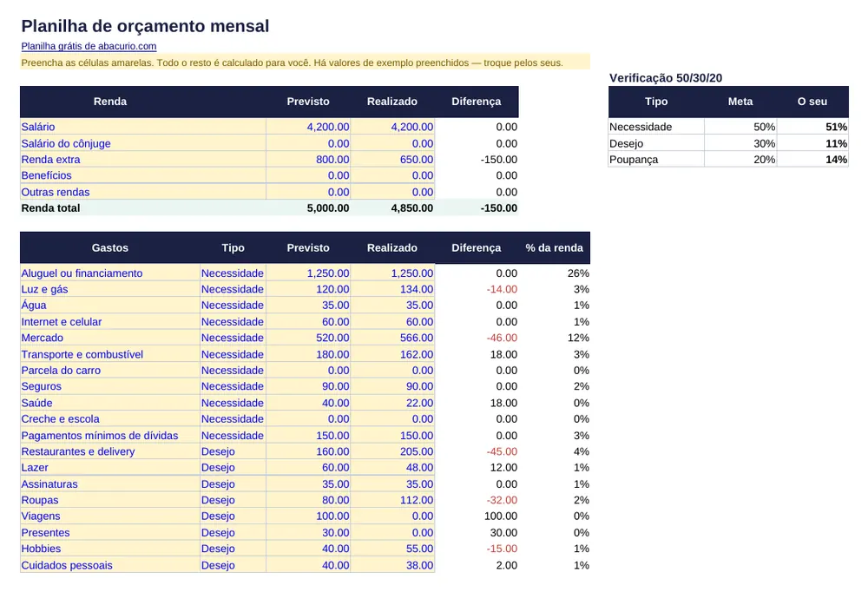Click the Roupas Realizado value 112.00
This screenshot has width=868, height=592.
[417, 500]
